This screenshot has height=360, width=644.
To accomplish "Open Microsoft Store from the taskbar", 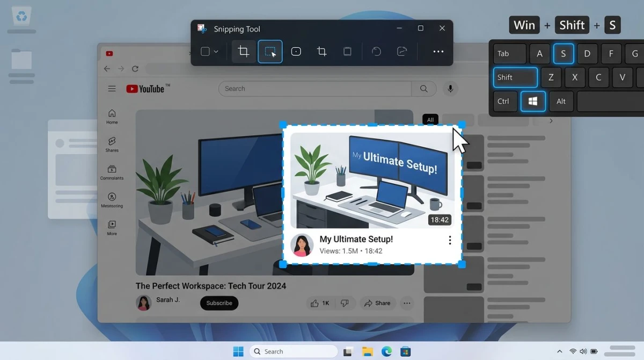I will 406,351.
